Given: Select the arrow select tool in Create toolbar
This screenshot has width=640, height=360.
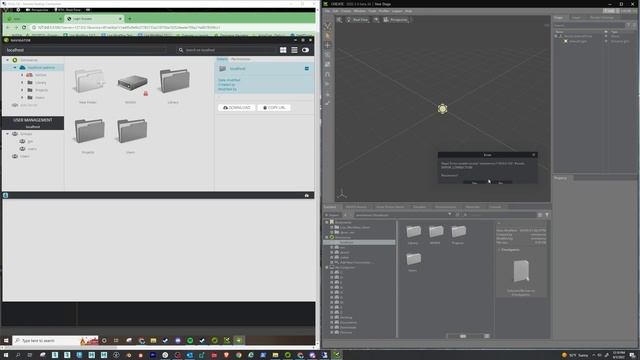Looking at the screenshot, I should click(x=327, y=36).
